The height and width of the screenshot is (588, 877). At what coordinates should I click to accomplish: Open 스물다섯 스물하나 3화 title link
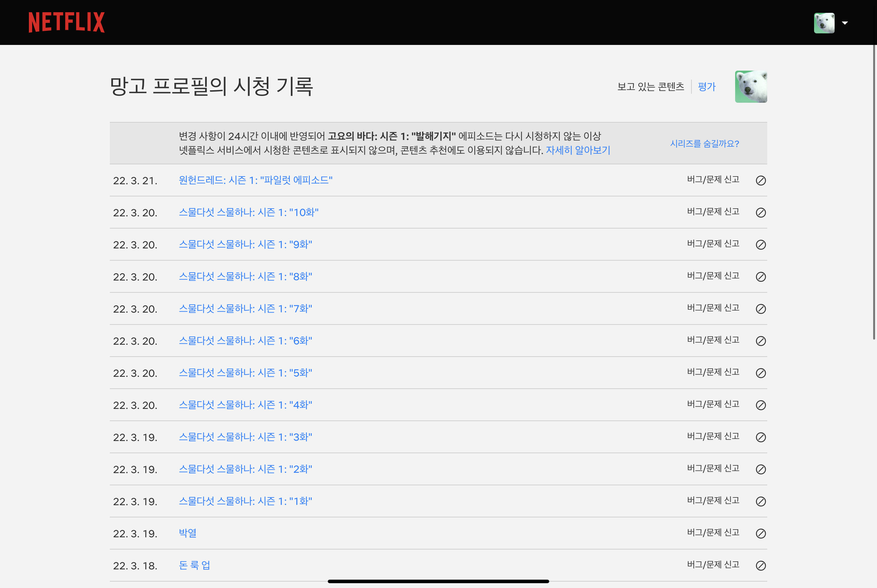[245, 437]
